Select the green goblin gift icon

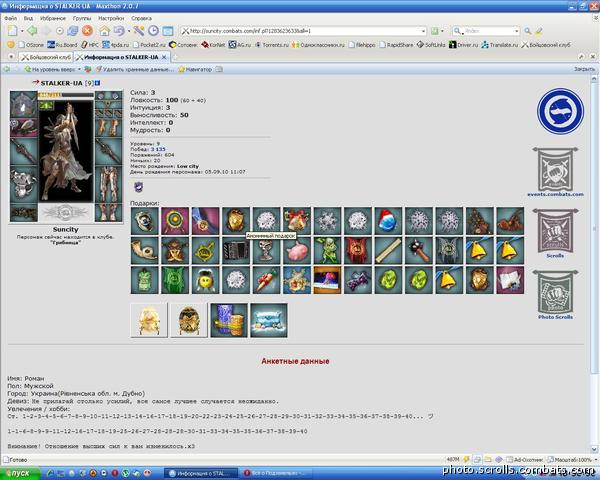327,250
